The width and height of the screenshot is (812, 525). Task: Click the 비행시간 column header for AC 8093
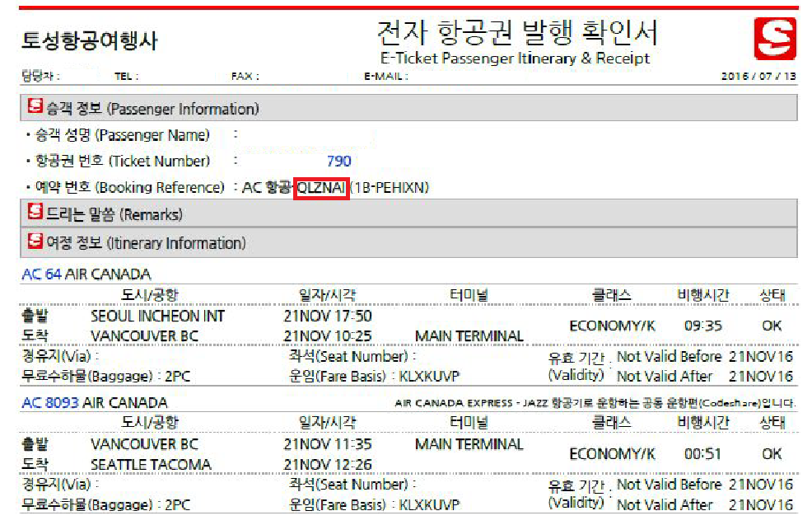[x=703, y=423]
